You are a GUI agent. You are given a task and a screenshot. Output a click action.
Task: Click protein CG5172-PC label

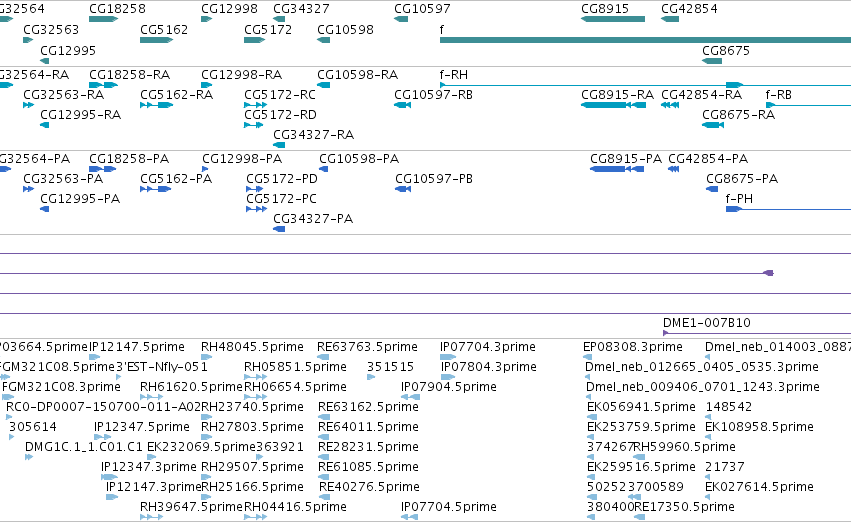coord(281,199)
